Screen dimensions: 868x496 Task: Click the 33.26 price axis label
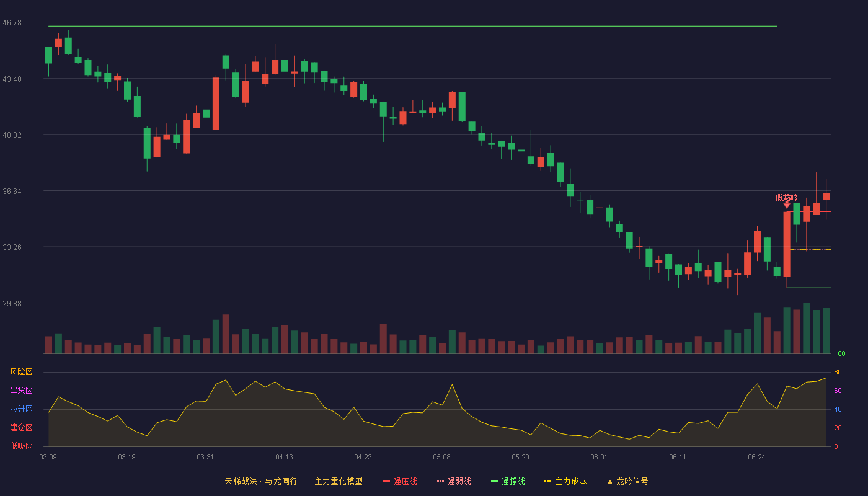coord(12,247)
